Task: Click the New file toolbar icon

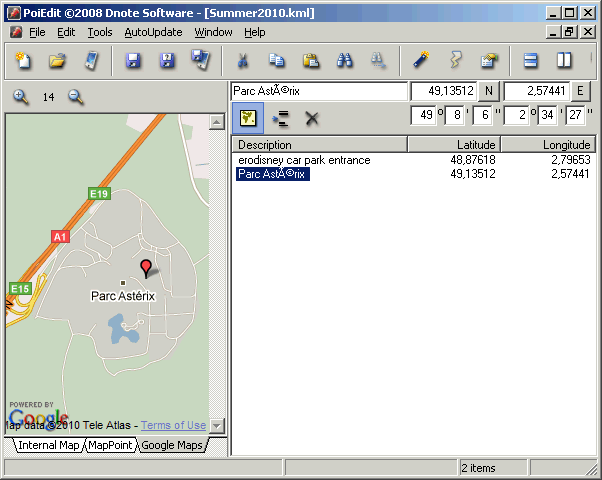Action: [23, 61]
